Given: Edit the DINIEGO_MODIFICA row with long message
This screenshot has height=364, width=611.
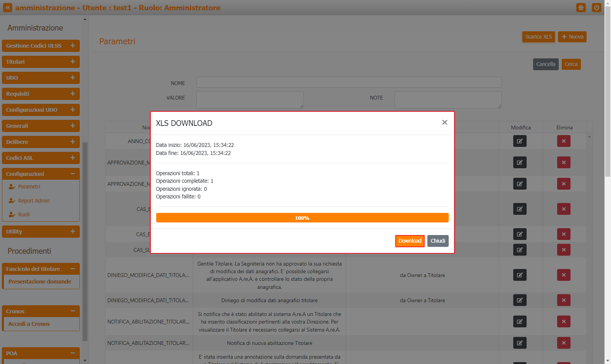Looking at the screenshot, I should coord(520,275).
